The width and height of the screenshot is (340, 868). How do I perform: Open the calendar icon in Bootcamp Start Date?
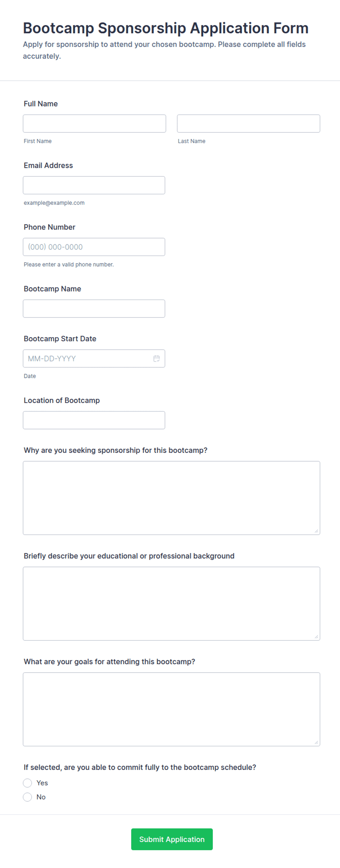pyautogui.click(x=156, y=358)
